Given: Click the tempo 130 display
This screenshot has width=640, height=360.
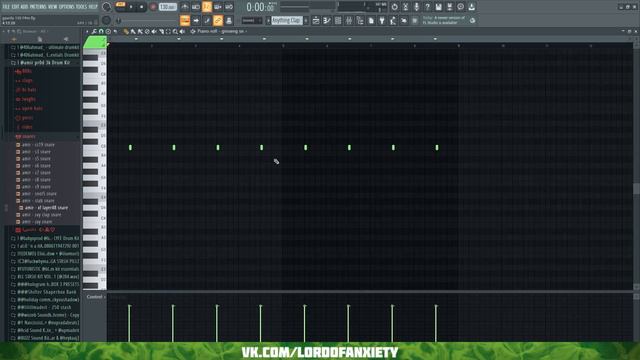Looking at the screenshot, I should (167, 7).
